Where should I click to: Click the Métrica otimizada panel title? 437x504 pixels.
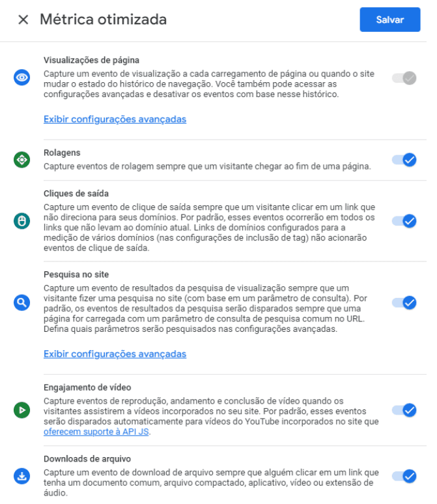point(103,20)
